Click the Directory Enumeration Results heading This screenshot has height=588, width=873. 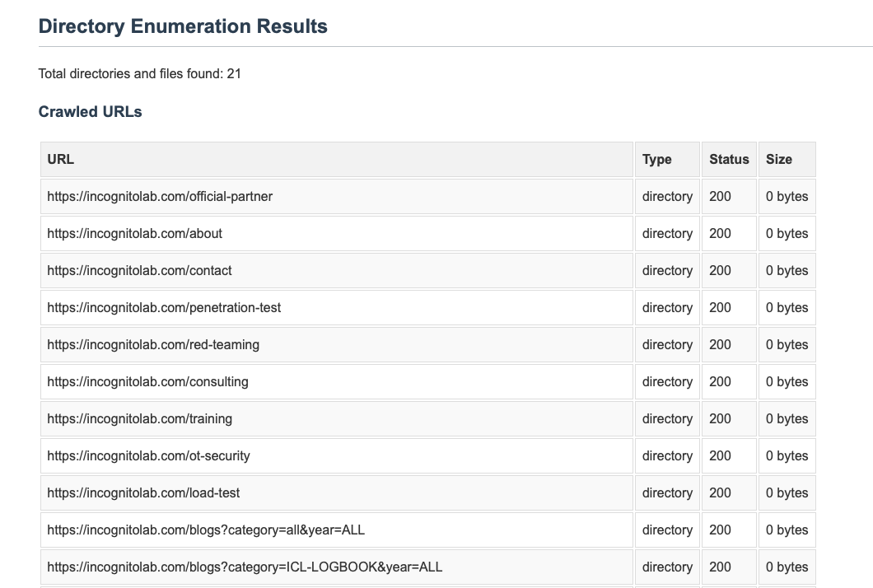pyautogui.click(x=183, y=26)
